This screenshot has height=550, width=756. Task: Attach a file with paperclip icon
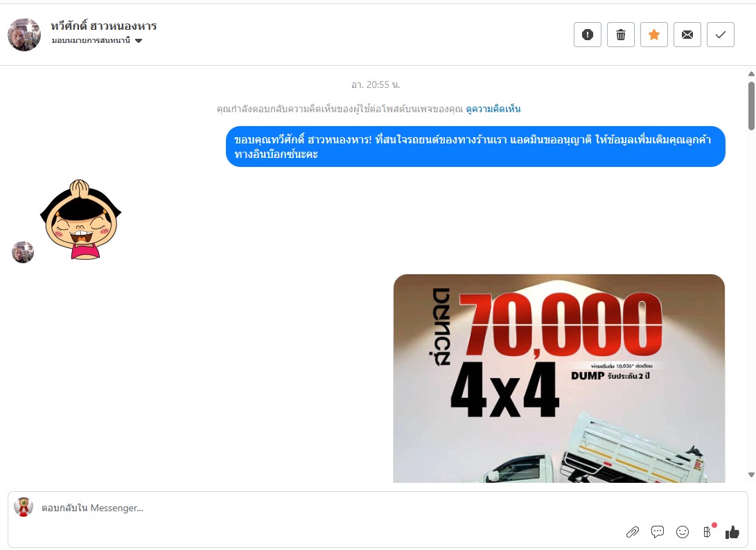pos(632,532)
